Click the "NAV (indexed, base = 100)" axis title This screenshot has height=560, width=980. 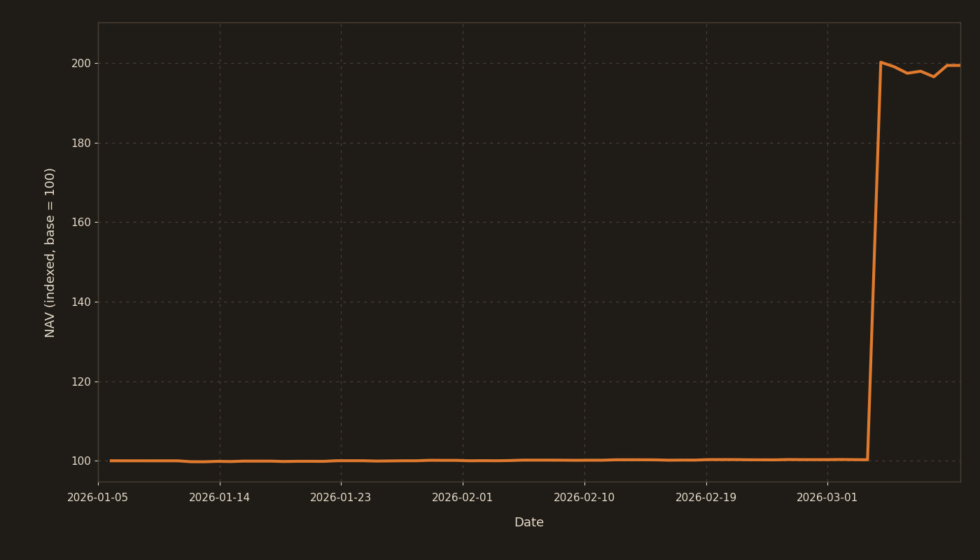pos(50,252)
